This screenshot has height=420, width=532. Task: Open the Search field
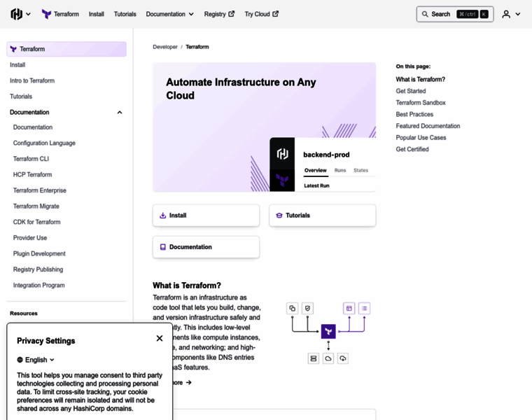coord(454,14)
